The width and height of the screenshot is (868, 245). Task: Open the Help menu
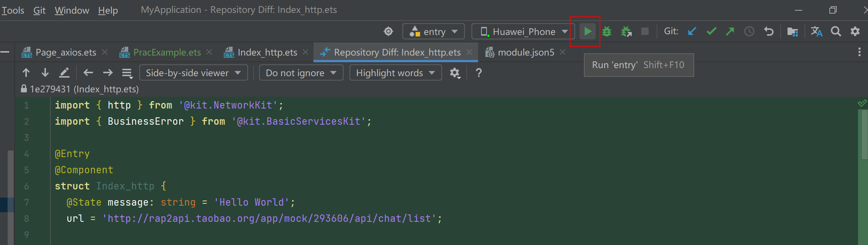click(x=108, y=10)
